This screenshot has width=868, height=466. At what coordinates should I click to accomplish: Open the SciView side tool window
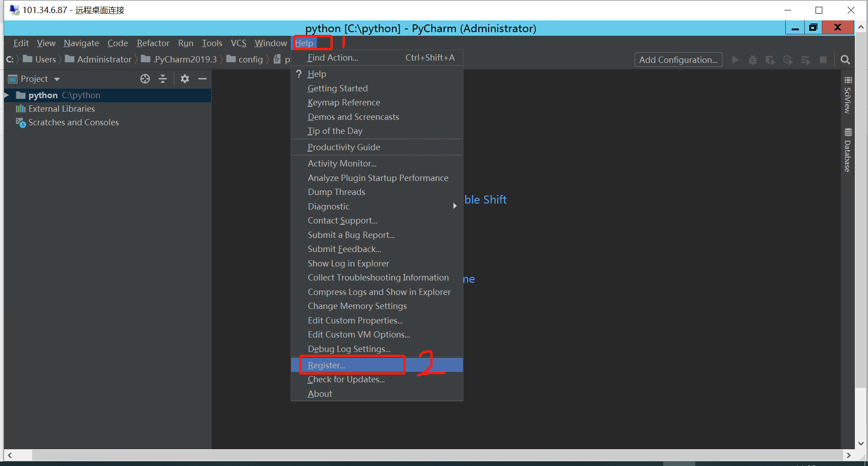pyautogui.click(x=848, y=95)
